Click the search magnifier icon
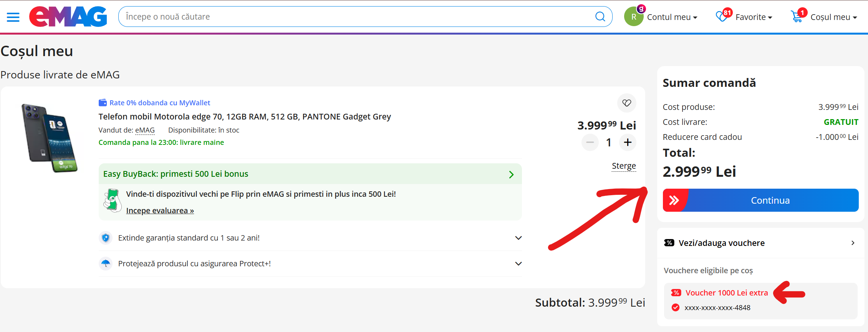Viewport: 868px width, 332px height. tap(600, 17)
